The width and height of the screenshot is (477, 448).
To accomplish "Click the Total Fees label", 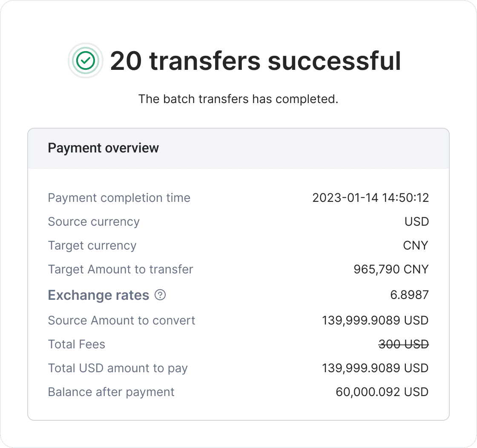I will (76, 344).
